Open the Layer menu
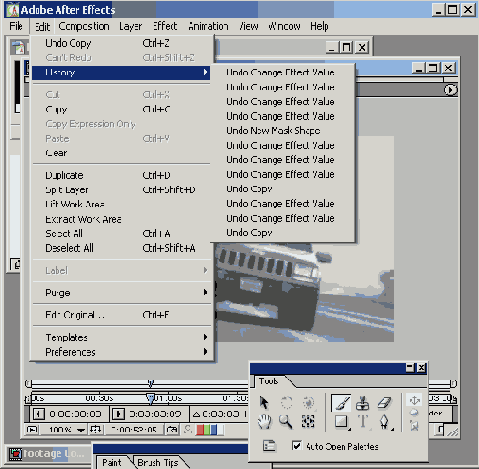This screenshot has width=479, height=469. (x=130, y=26)
